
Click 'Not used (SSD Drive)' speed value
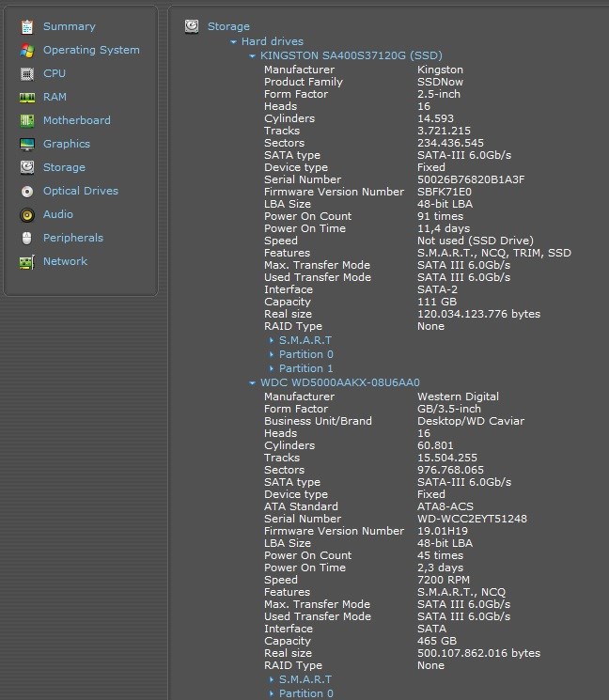[476, 241]
